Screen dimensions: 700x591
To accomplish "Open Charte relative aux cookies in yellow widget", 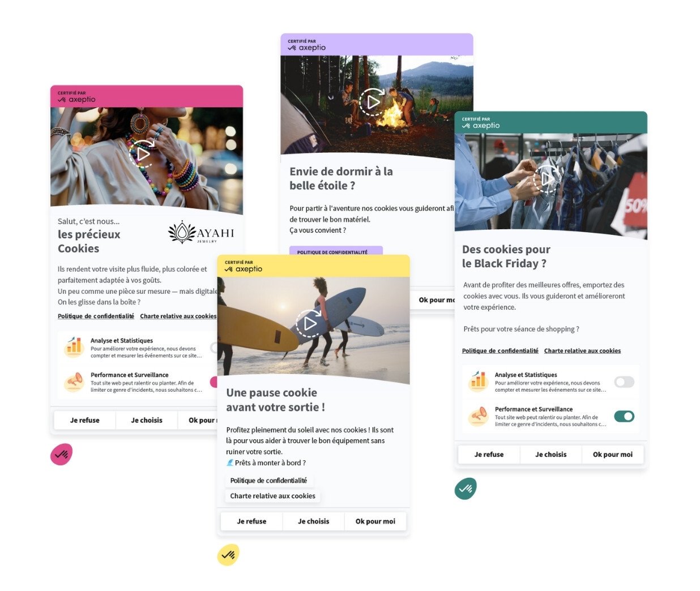I will (x=272, y=496).
